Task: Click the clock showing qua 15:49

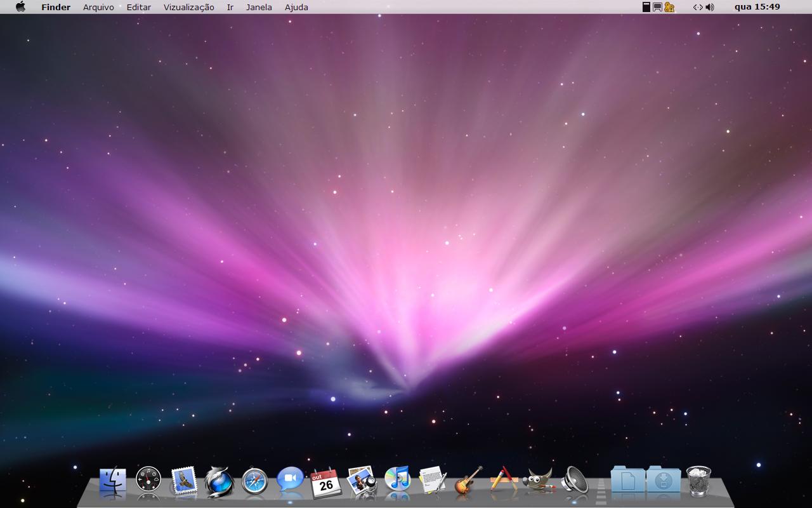Action: pos(757,7)
